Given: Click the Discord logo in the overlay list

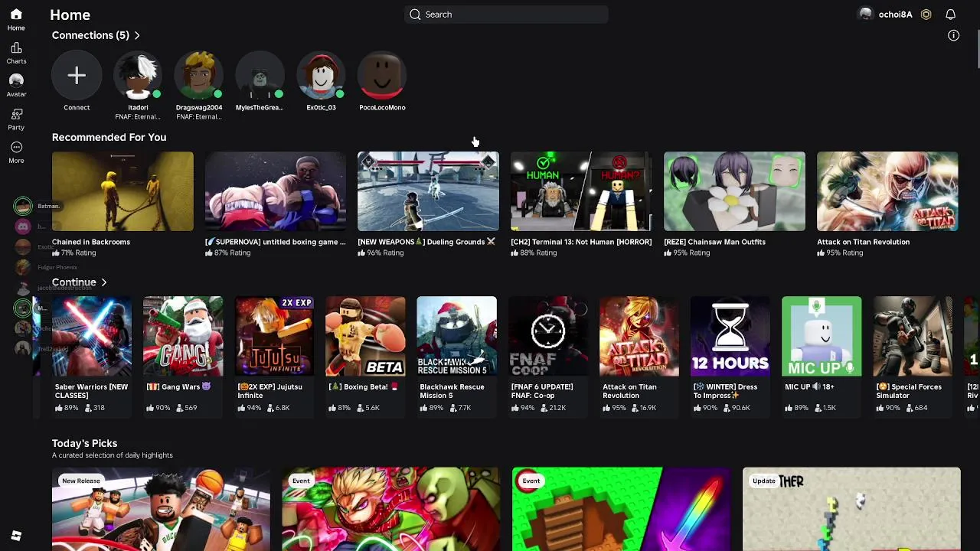Looking at the screenshot, I should (x=23, y=226).
